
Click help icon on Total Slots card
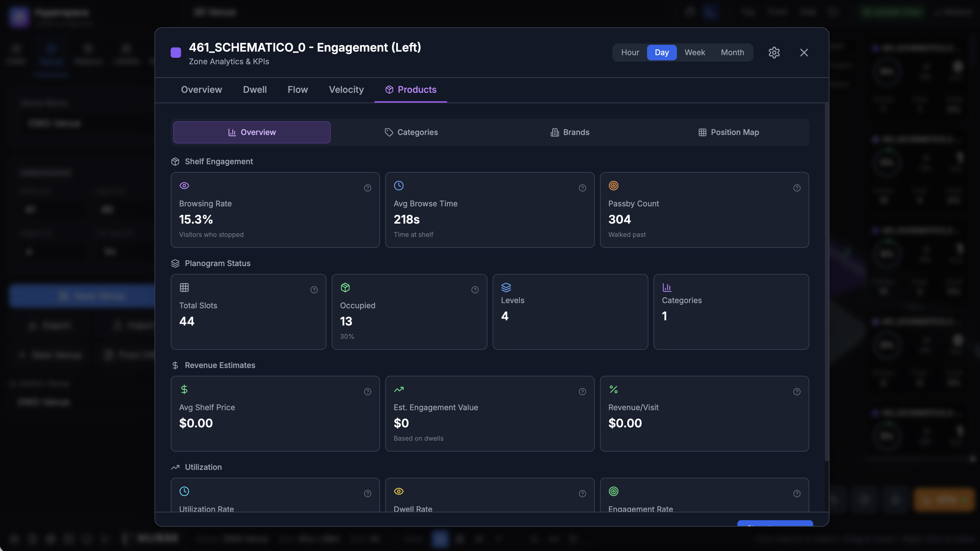point(314,290)
